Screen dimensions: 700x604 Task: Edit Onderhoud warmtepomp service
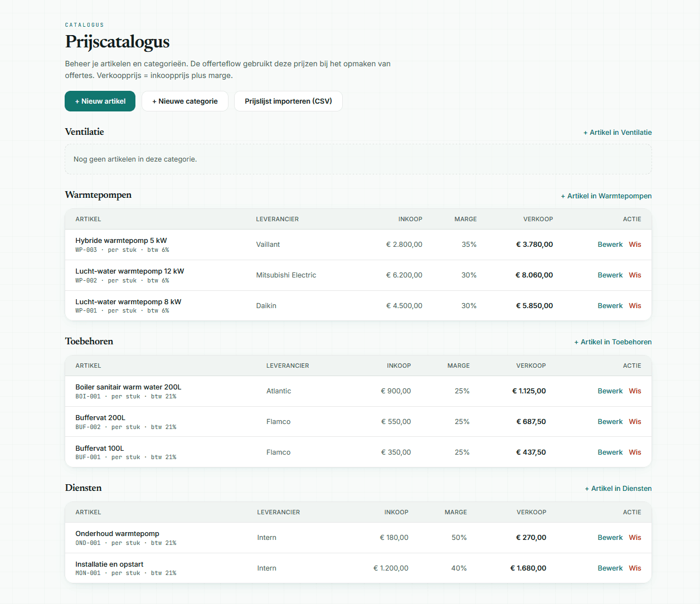pyautogui.click(x=610, y=538)
